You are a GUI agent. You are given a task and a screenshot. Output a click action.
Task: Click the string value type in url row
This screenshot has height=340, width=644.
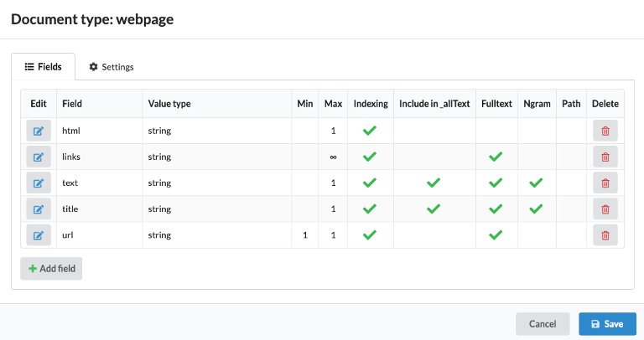coord(159,235)
